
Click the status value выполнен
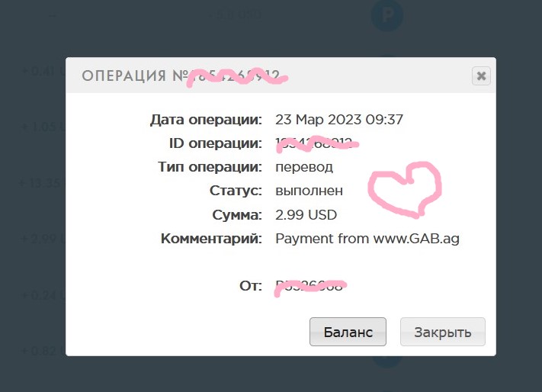[309, 191]
